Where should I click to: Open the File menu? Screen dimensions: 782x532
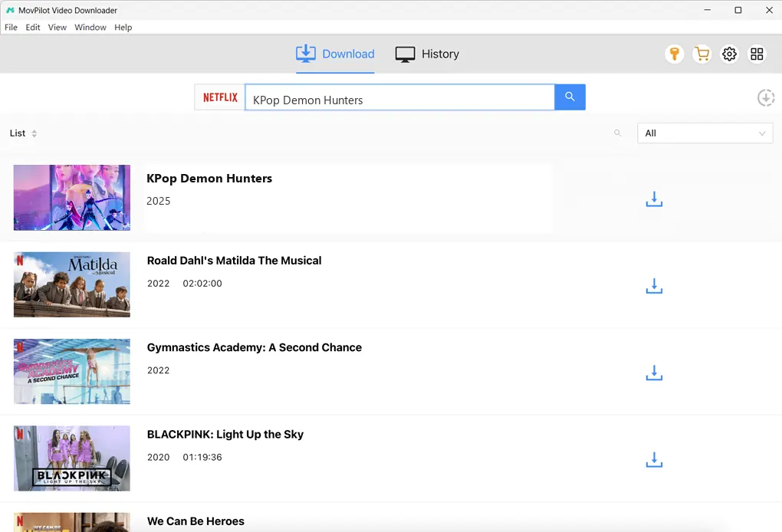pyautogui.click(x=11, y=28)
